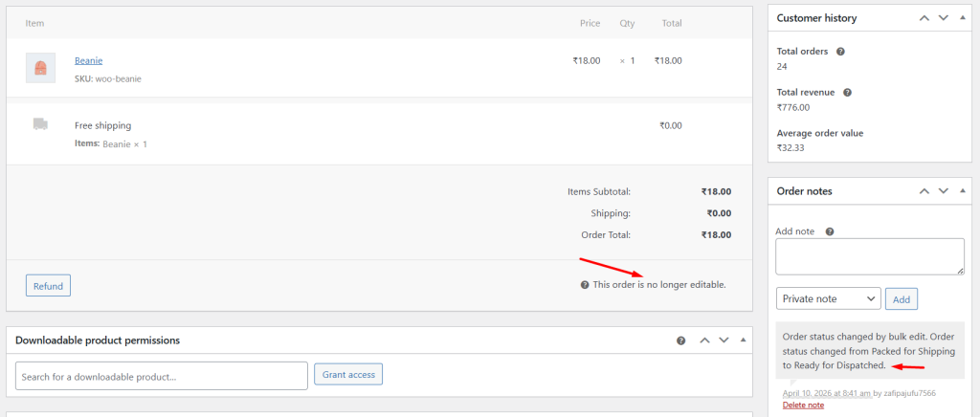The height and width of the screenshot is (417, 980).
Task: Move Customer history panel down
Action: click(x=943, y=18)
